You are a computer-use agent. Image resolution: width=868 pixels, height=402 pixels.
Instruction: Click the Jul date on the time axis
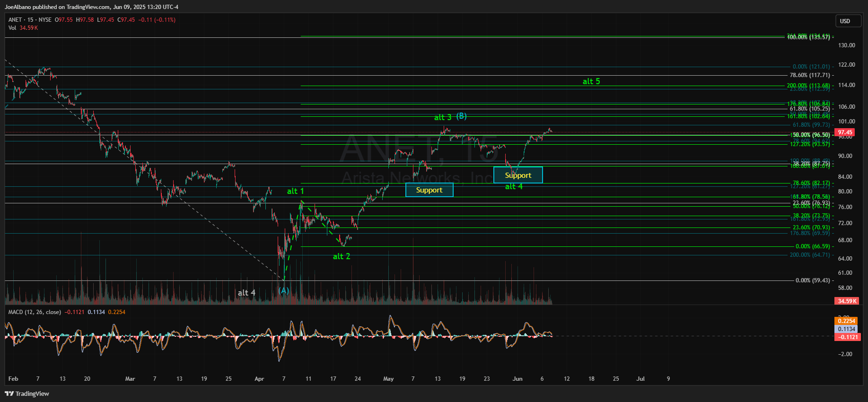[x=640, y=379]
